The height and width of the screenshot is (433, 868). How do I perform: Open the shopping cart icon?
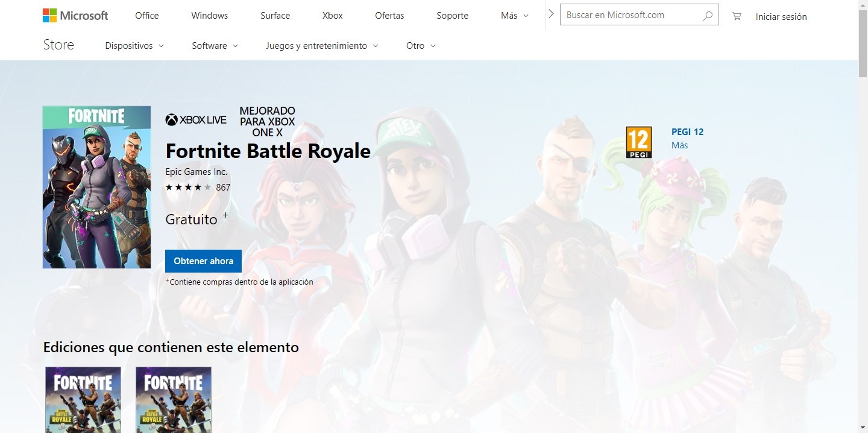coord(737,16)
